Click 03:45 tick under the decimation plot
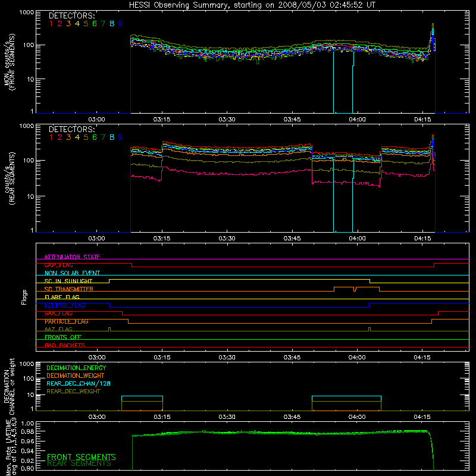Viewport: 476px width, 476px height. [292, 417]
